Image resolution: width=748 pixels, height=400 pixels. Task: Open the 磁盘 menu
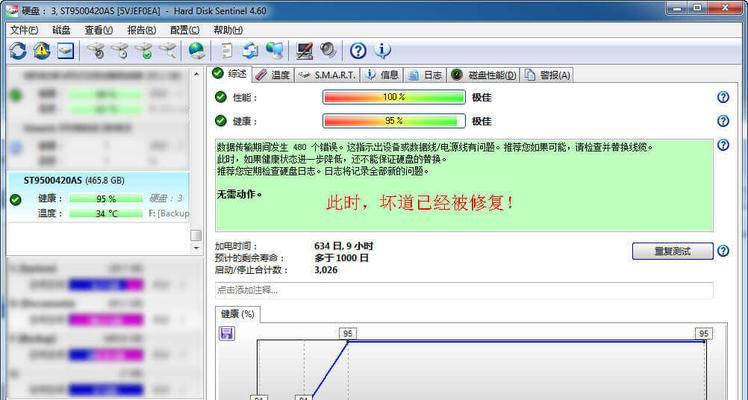(x=61, y=30)
